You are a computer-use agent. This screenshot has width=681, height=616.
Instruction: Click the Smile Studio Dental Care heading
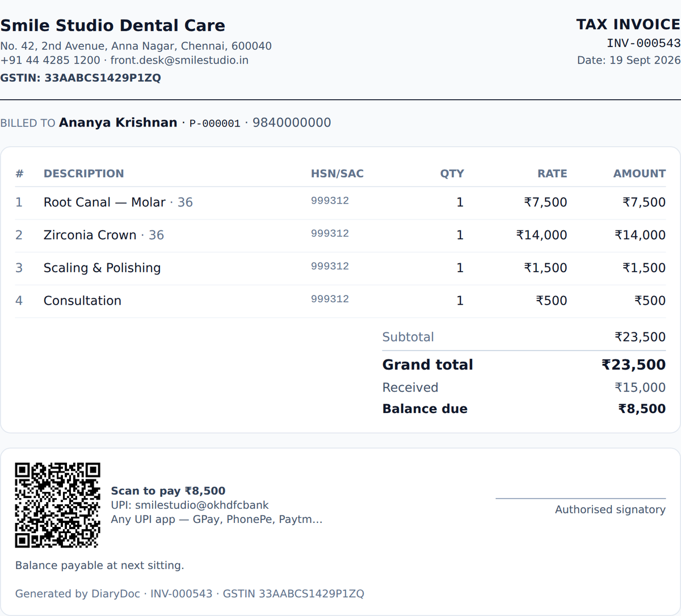[112, 26]
